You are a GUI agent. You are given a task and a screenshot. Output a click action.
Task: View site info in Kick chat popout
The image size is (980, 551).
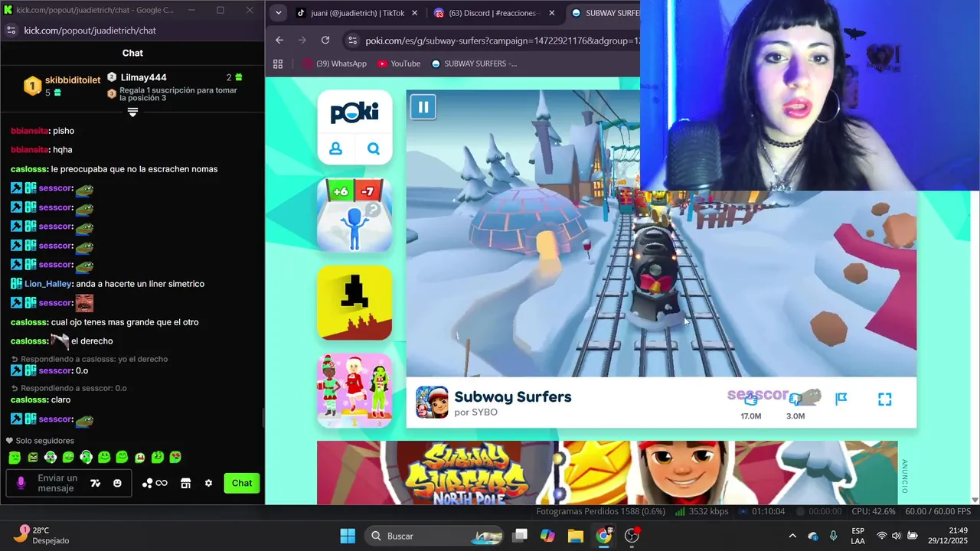click(x=11, y=30)
